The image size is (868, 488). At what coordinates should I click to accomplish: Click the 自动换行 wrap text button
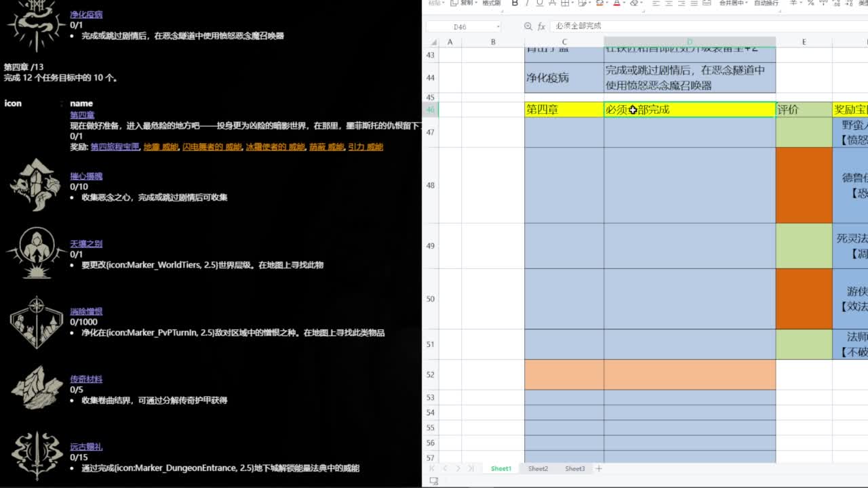766,3
